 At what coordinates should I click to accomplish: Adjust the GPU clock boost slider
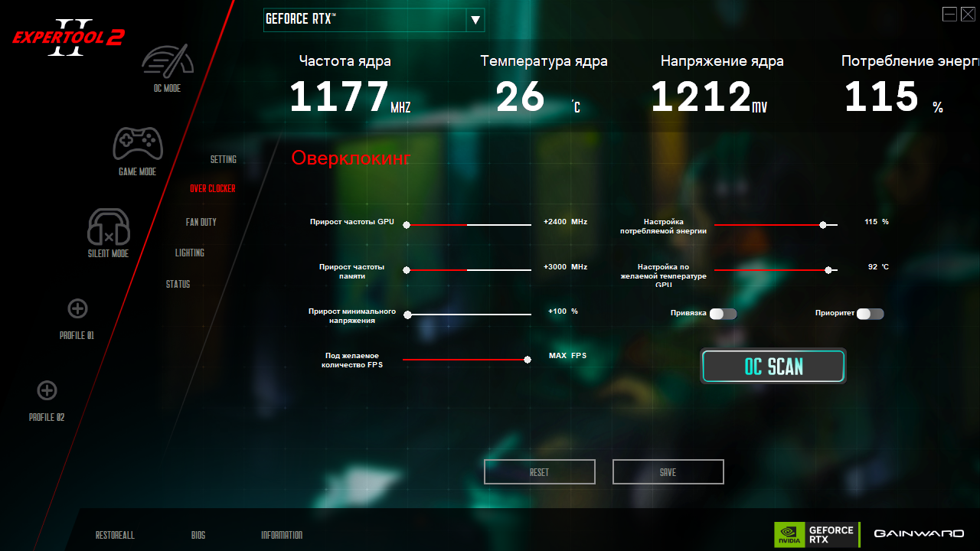click(468, 225)
